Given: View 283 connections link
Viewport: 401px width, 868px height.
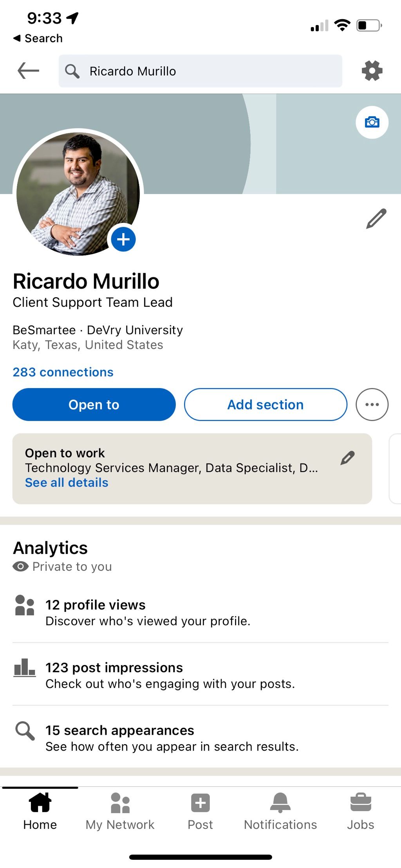Looking at the screenshot, I should coord(63,372).
